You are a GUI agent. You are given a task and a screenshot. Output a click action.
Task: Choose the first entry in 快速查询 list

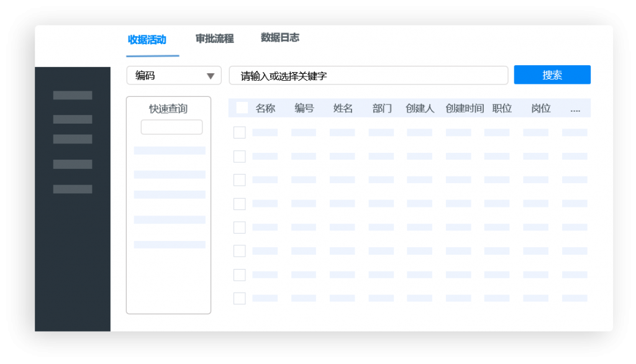coord(170,150)
